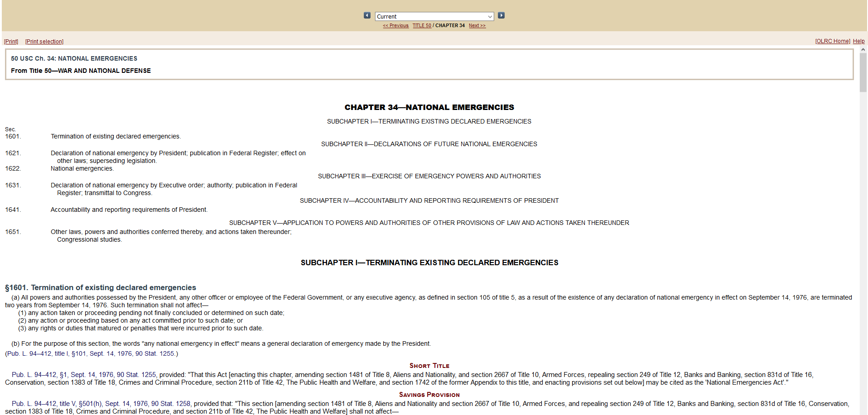Click 'From Title 50—WAR AND NATIONAL DEFENSE' text
Viewport: 868px width, 415px height.
(x=81, y=71)
